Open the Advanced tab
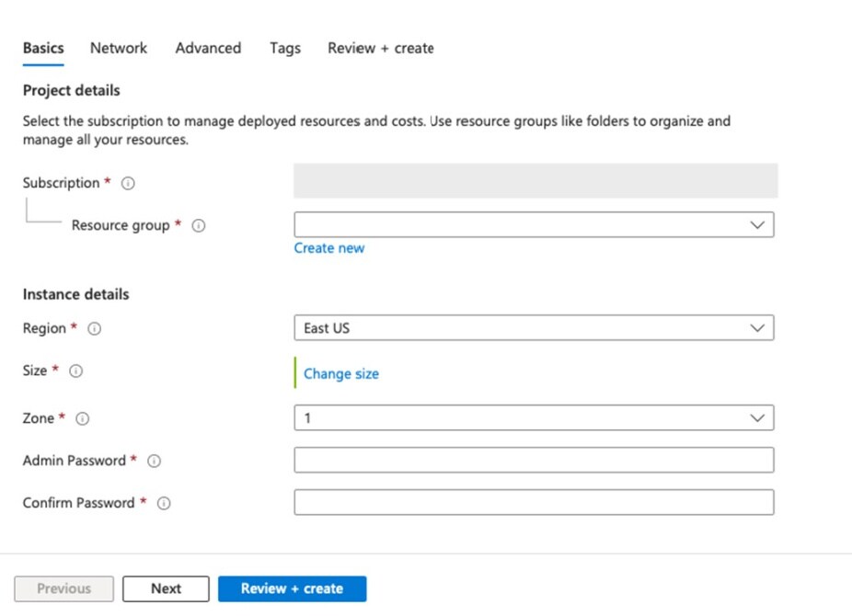The width and height of the screenshot is (852, 616). 208,48
